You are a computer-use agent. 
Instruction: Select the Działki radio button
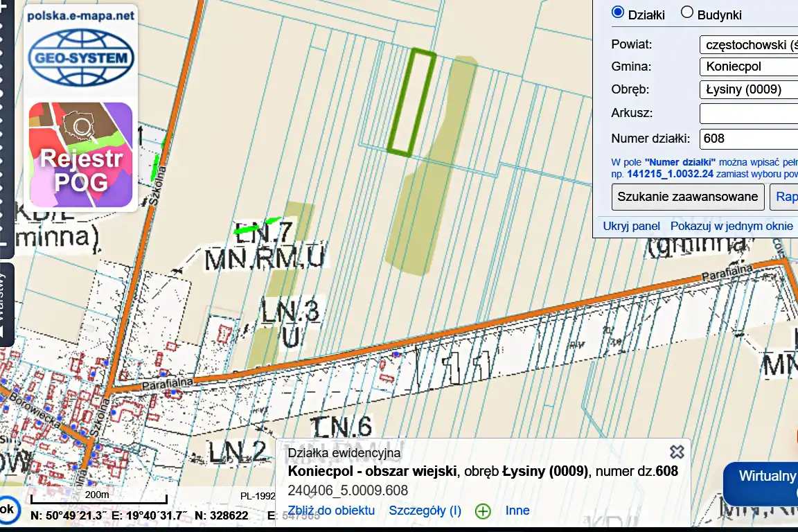click(x=617, y=13)
